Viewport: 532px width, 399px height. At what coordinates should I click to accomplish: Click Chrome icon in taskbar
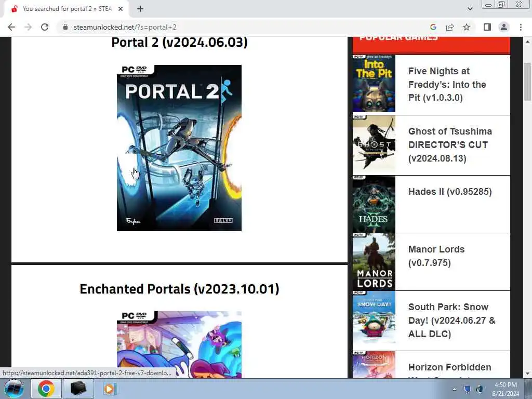46,389
